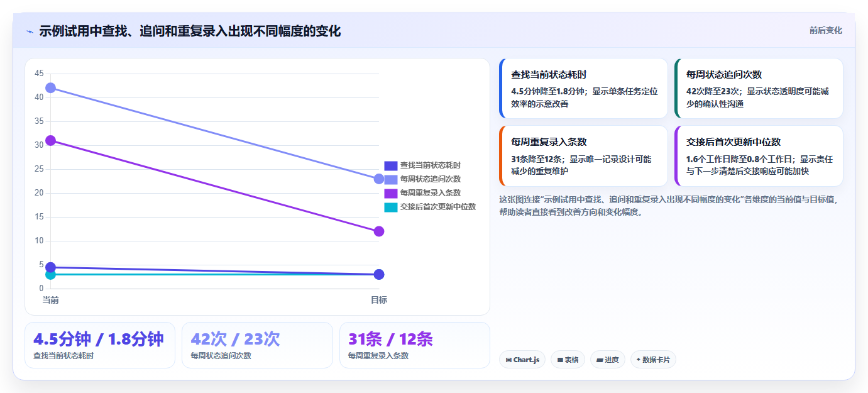
Task: Open the 每周重复录入条数 info card
Action: click(x=583, y=156)
